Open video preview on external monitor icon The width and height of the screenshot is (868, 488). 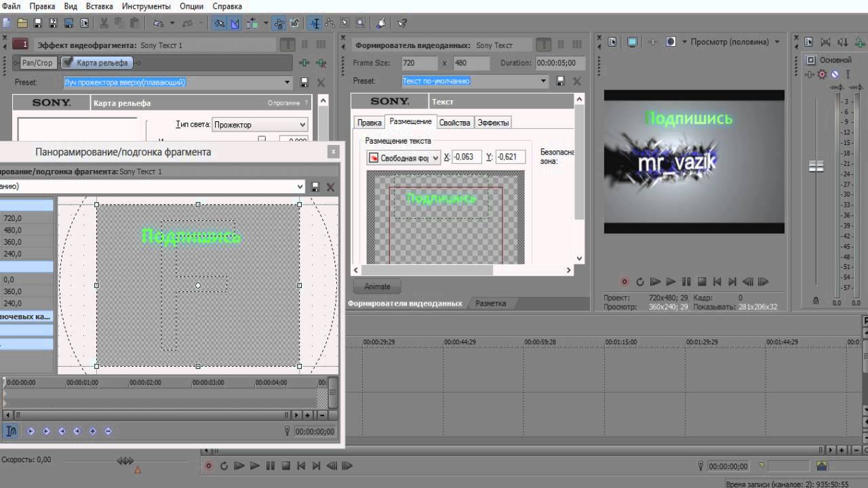point(632,42)
